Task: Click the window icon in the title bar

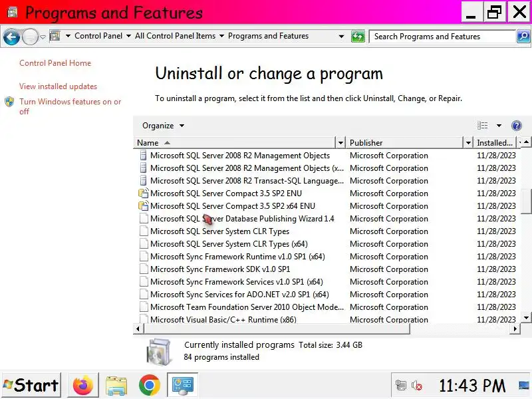Action: [13, 12]
